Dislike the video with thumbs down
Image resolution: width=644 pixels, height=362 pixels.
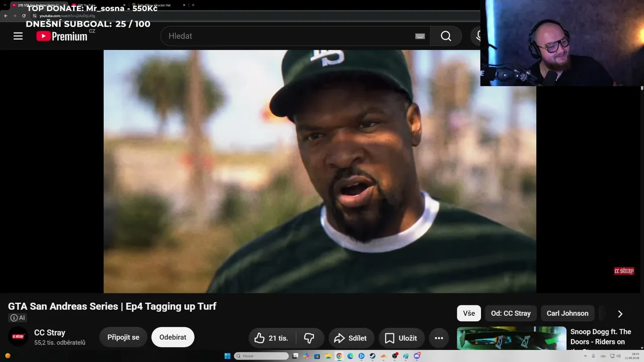click(309, 338)
